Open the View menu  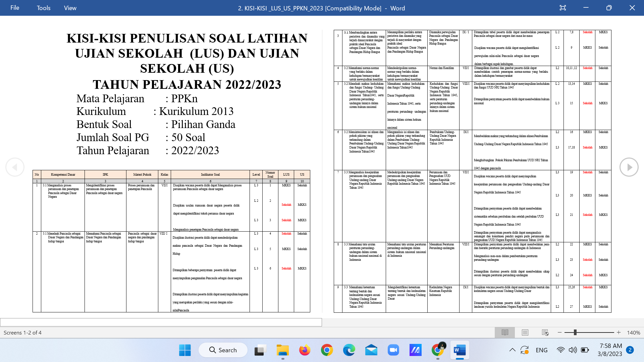70,8
